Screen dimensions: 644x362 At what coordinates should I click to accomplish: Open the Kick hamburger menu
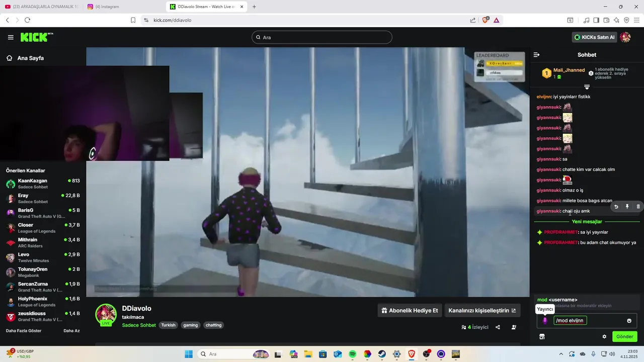tap(11, 37)
